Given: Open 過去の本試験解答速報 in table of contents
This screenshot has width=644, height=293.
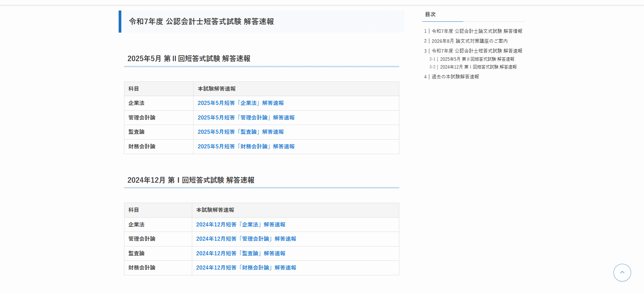Looking at the screenshot, I should coord(455,77).
